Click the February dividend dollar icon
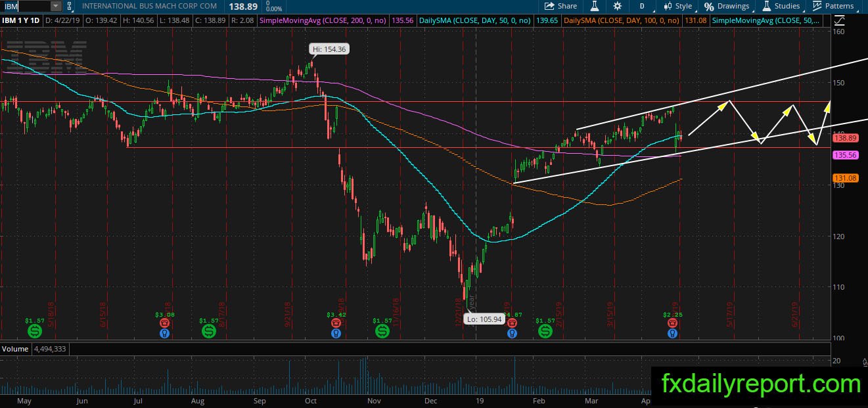 pos(545,332)
